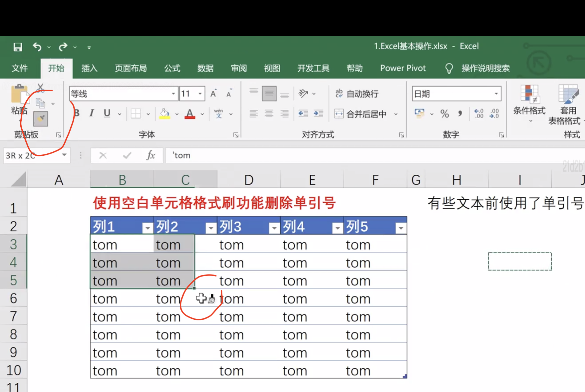The image size is (585, 392).
Task: Select column D header
Action: (x=249, y=180)
